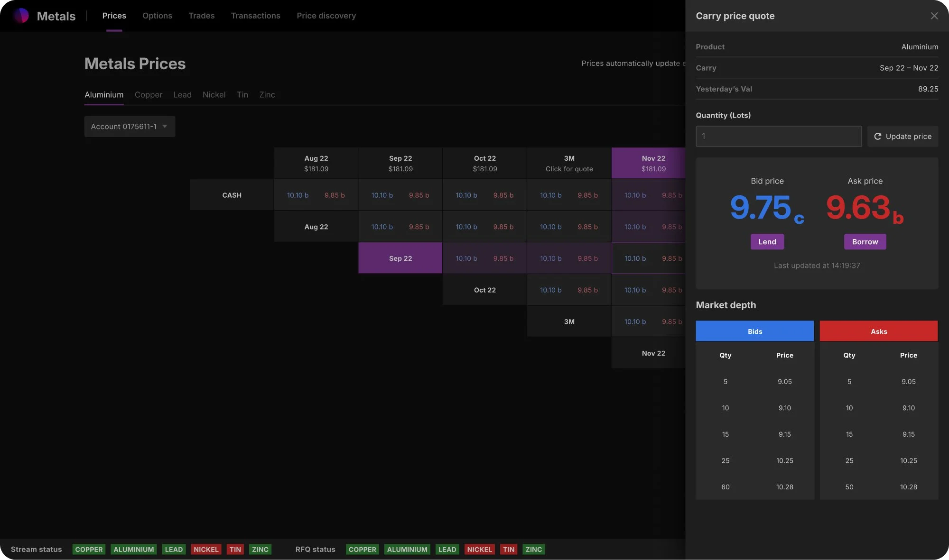Screen dimensions: 949x560
Task: Focus the Quantity (Lots) input field
Action: tap(778, 136)
